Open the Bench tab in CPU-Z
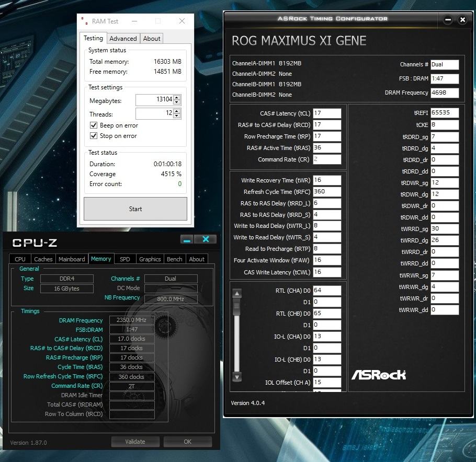The width and height of the screenshot is (476, 462). tap(175, 259)
